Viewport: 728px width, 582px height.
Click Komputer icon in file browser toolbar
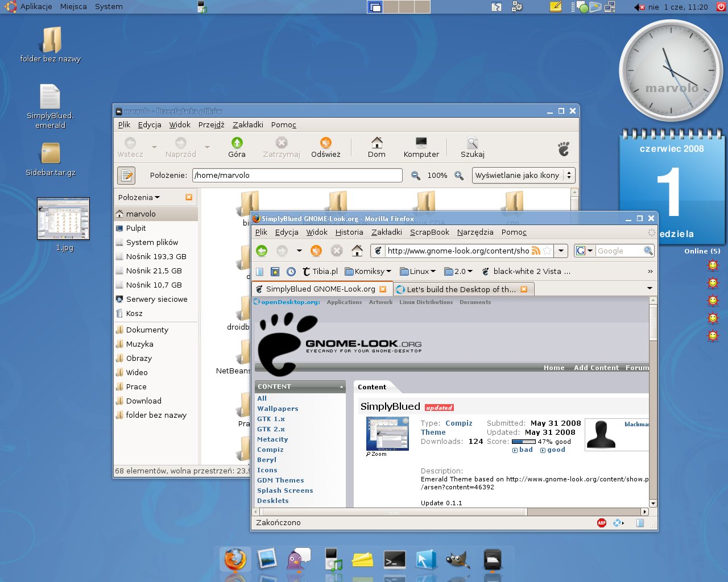421,147
